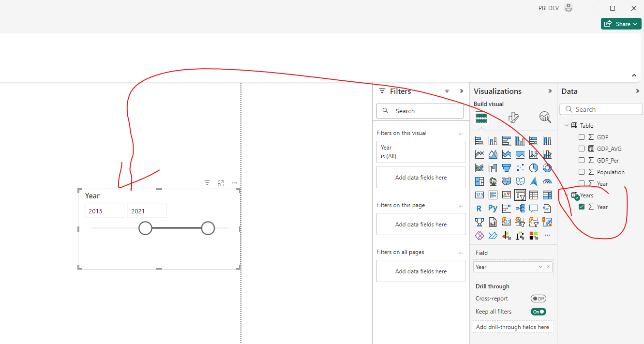Select the gauge visual

point(547,181)
